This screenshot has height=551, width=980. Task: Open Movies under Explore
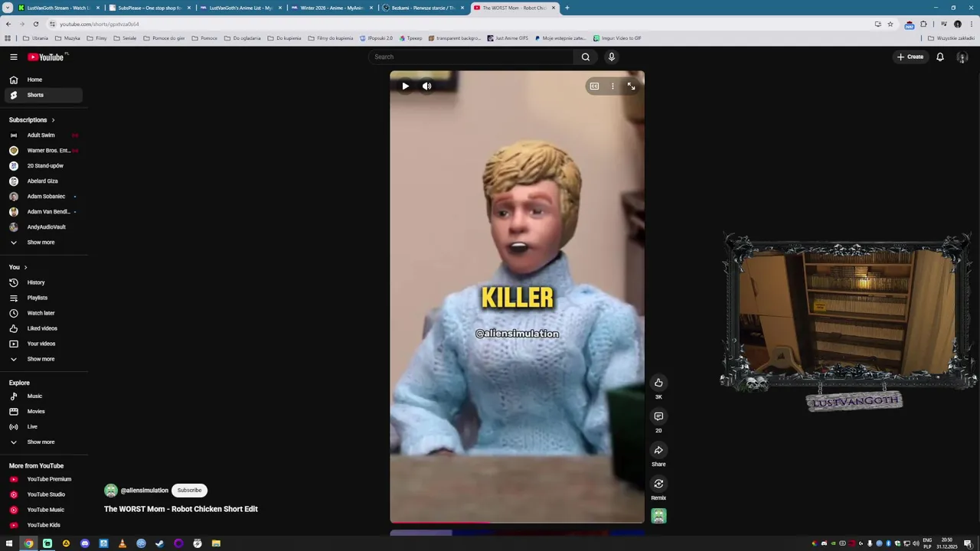(42, 412)
